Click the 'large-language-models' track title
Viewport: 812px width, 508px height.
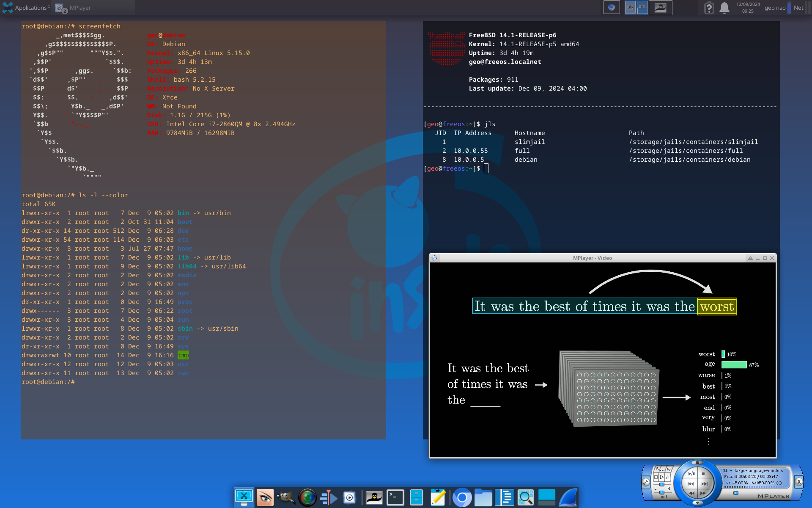pos(759,471)
